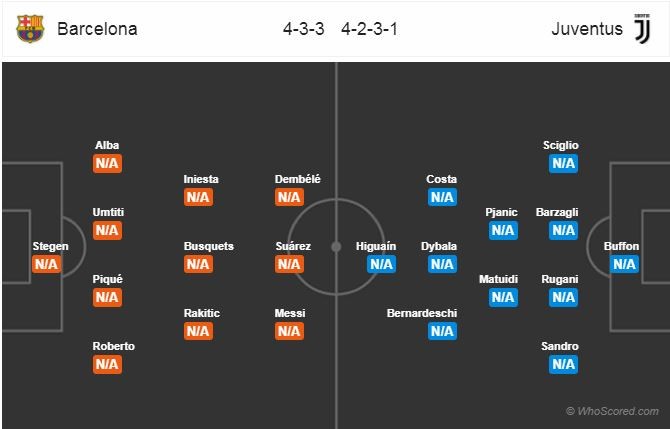Open the Juventus team name link
The image size is (670, 429).
587,29
